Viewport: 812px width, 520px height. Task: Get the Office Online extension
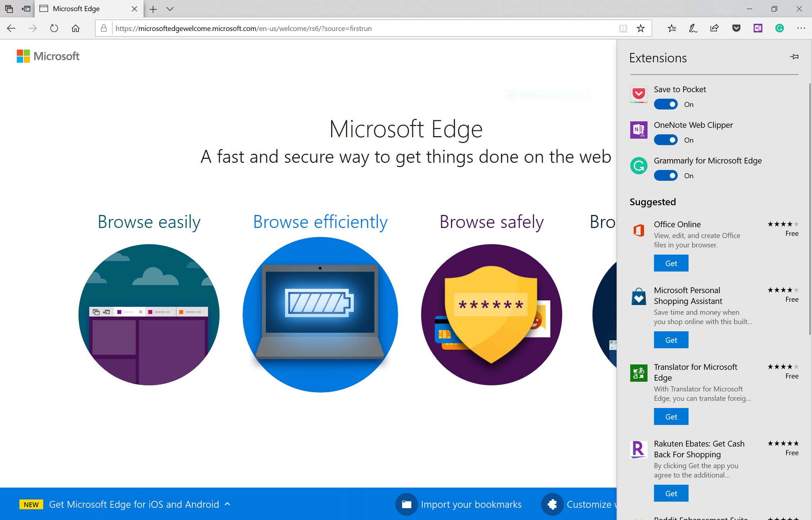pos(671,263)
